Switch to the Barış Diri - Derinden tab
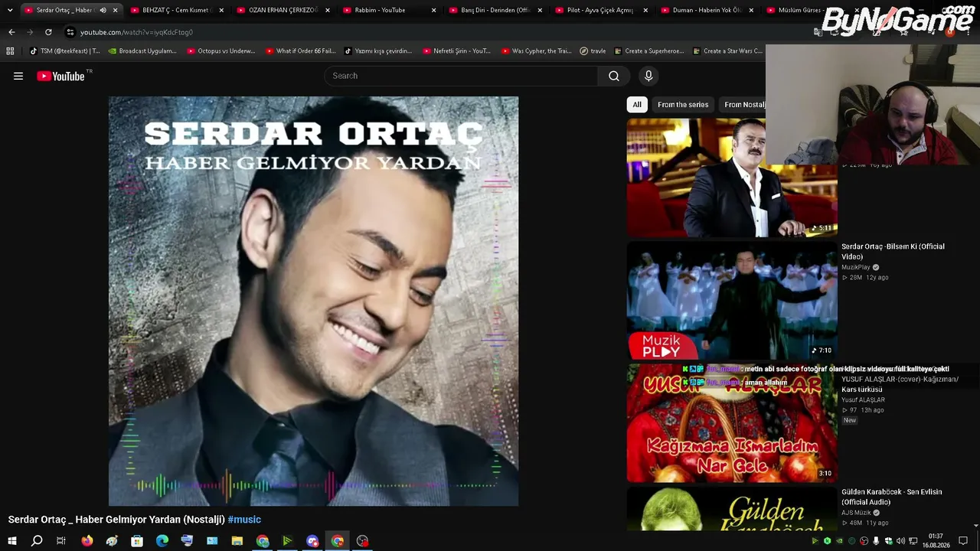The width and height of the screenshot is (980, 551). tap(495, 10)
